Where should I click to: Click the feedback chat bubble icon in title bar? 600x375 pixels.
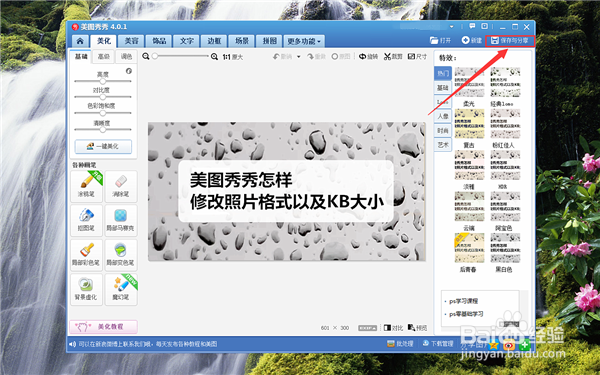[472, 26]
